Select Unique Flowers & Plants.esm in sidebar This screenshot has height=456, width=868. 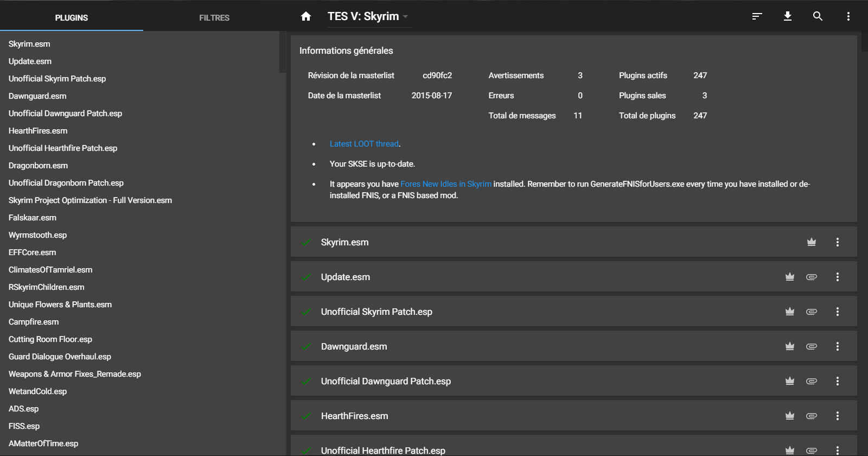pos(60,305)
